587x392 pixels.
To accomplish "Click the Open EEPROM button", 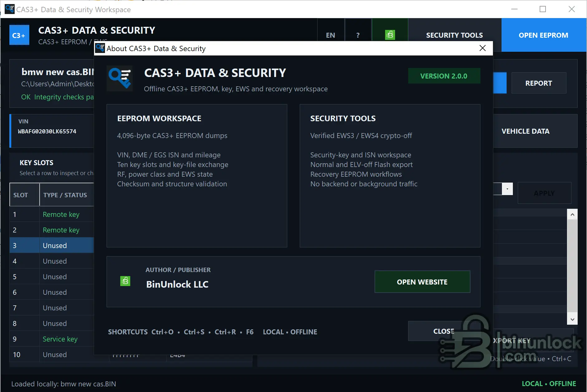I will pos(543,35).
